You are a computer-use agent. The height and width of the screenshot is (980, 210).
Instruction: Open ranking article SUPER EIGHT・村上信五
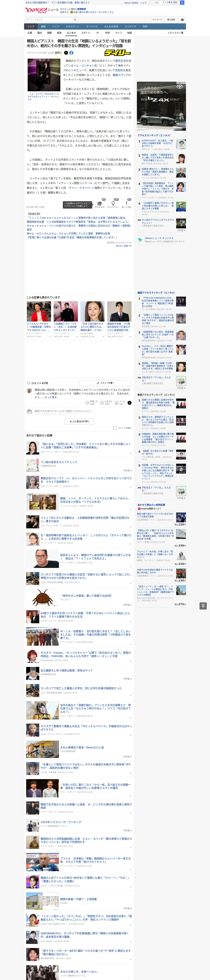[157, 143]
